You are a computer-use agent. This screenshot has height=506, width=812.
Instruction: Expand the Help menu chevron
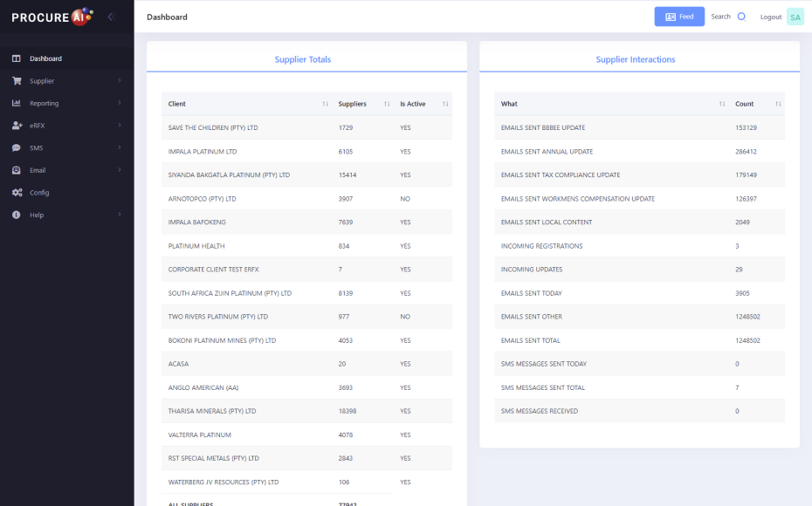click(x=120, y=215)
